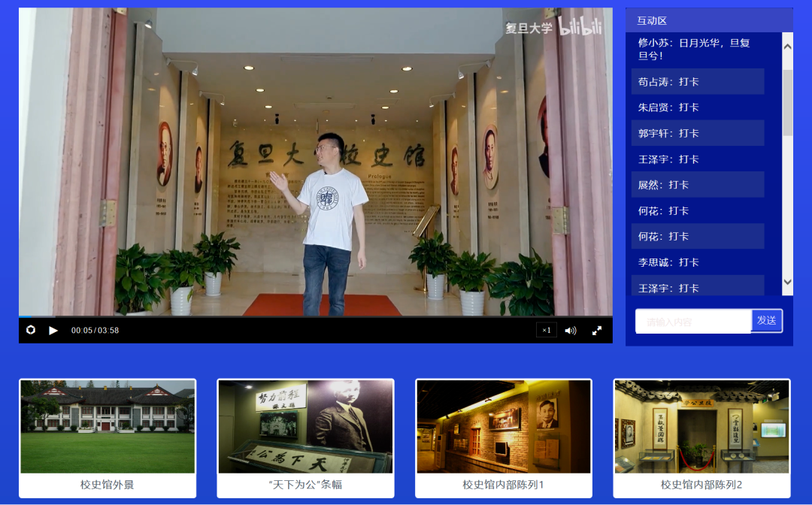
Task: Open the ×1 playback speed selector
Action: pyautogui.click(x=547, y=330)
